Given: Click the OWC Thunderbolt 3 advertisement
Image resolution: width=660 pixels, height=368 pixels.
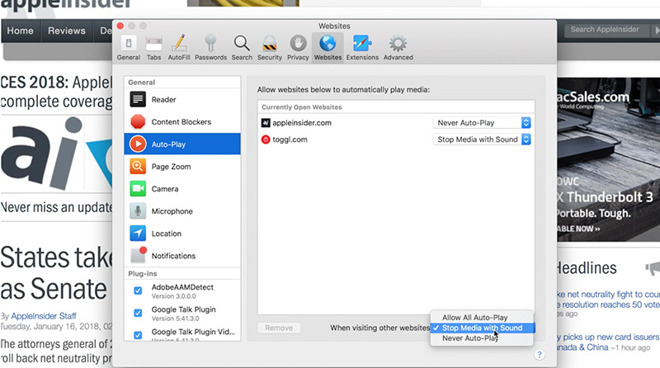Looking at the screenshot, I should pyautogui.click(x=609, y=159).
